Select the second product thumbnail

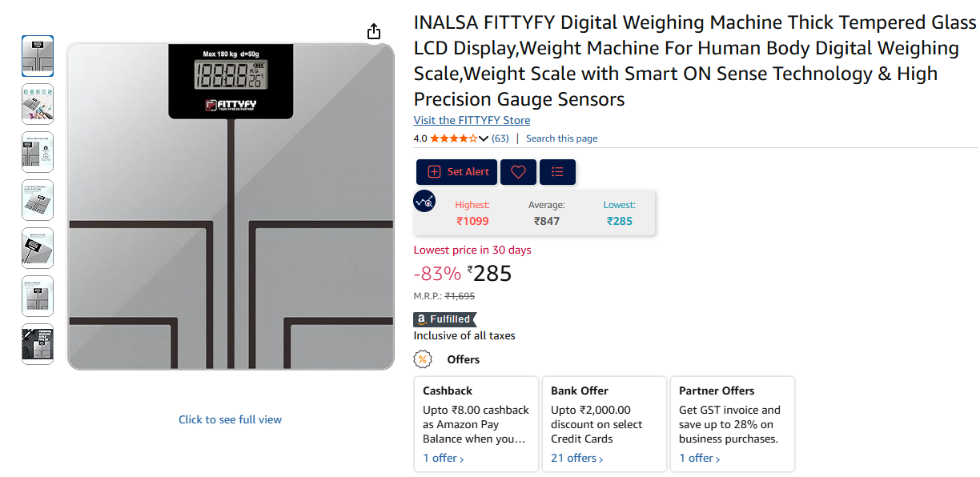tap(38, 104)
